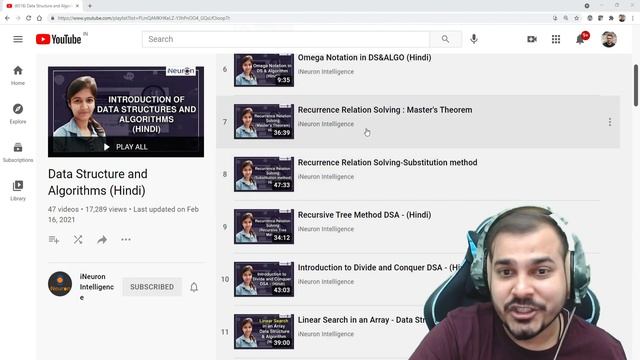Open Recurrence Relation Solving Master's Theorem title
Image resolution: width=640 pixels, height=360 pixels.
(x=385, y=110)
